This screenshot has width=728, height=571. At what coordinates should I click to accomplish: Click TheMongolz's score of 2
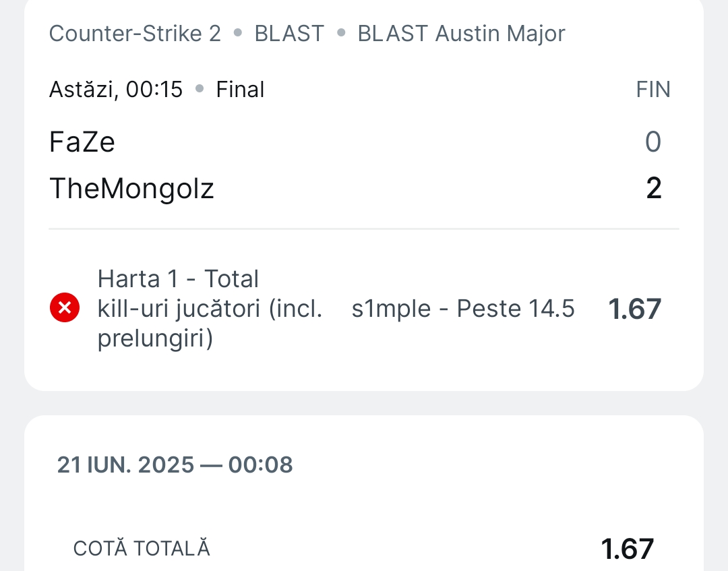click(x=653, y=189)
